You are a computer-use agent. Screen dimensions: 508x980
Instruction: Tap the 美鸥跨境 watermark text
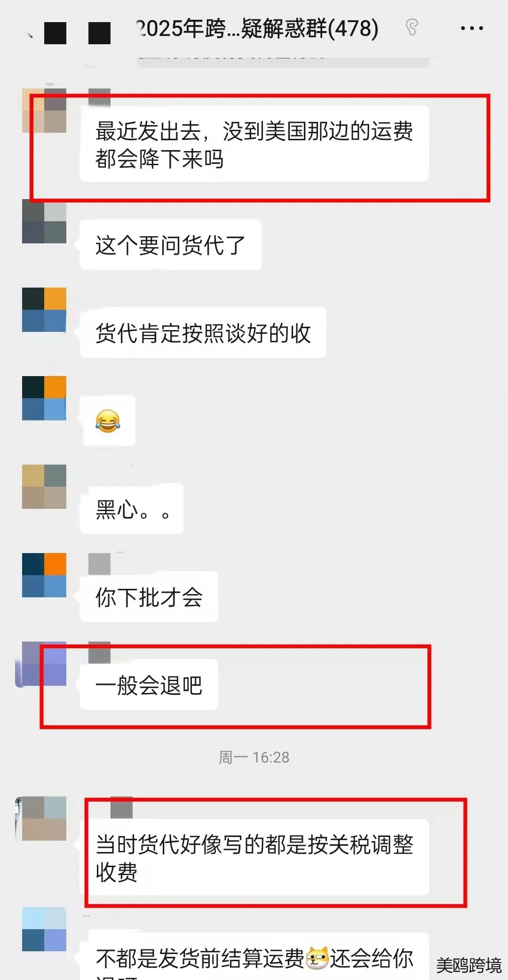pyautogui.click(x=469, y=965)
